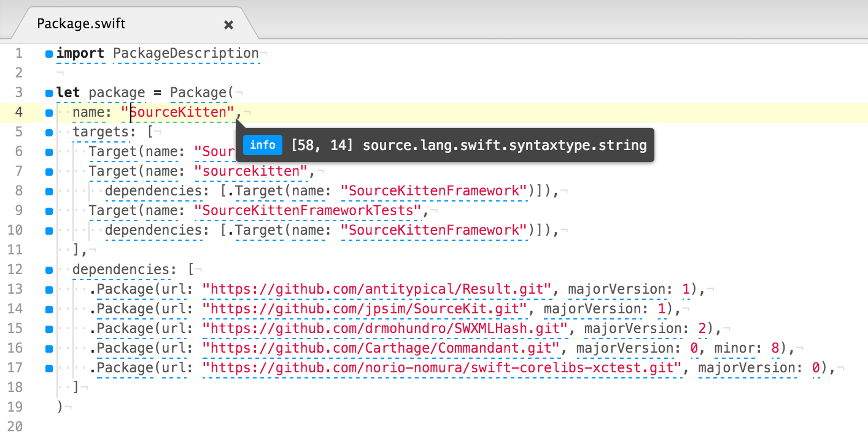Click the linter info dot on line 10
Viewport: 868px width, 435px height.
coord(48,231)
